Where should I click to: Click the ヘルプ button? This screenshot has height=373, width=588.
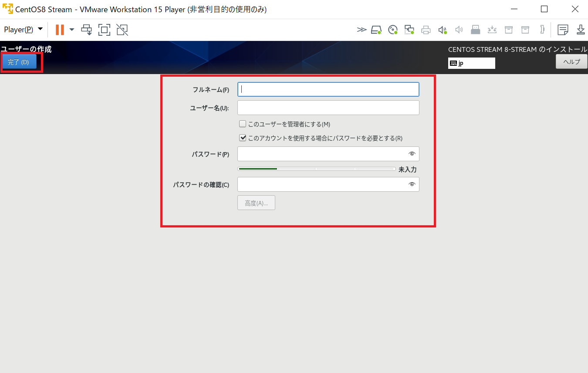tap(571, 61)
